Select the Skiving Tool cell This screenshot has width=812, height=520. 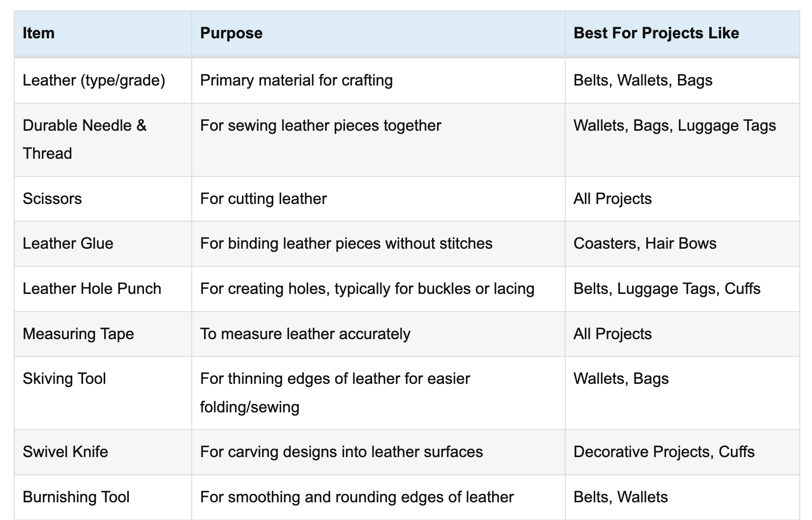[x=103, y=393]
